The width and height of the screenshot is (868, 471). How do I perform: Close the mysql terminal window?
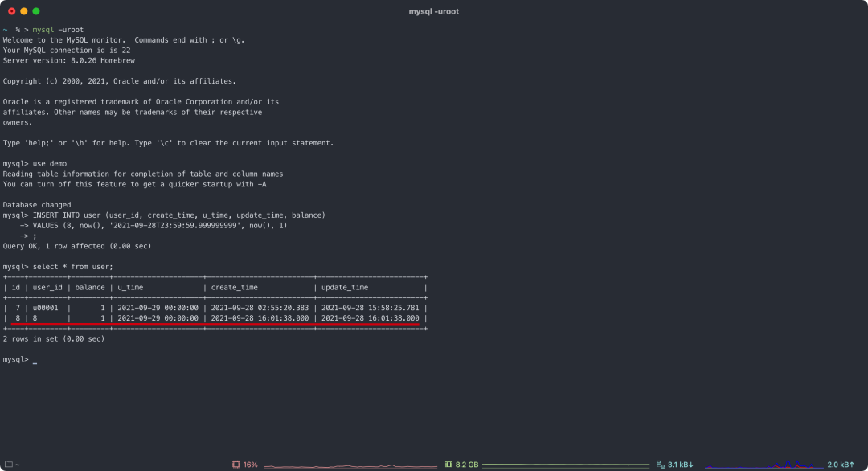click(11, 11)
